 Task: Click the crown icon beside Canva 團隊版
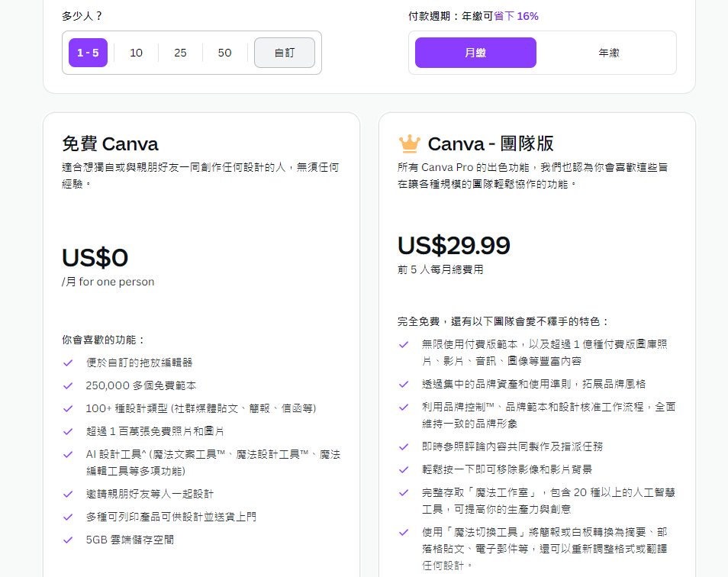(x=410, y=143)
